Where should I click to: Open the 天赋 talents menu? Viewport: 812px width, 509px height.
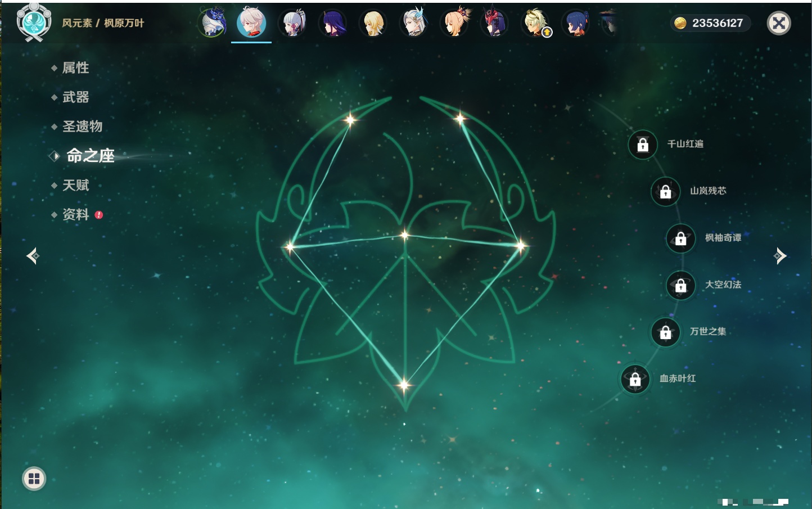[75, 185]
